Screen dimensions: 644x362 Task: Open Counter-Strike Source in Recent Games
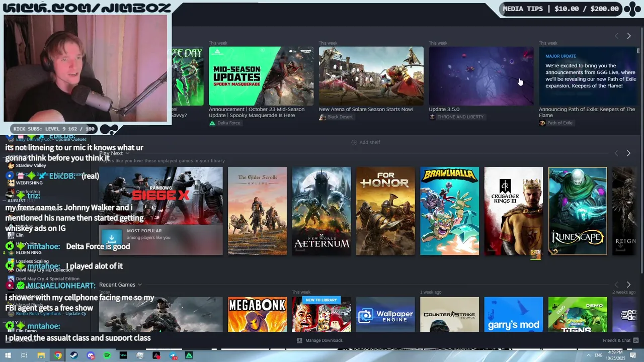[449, 314]
